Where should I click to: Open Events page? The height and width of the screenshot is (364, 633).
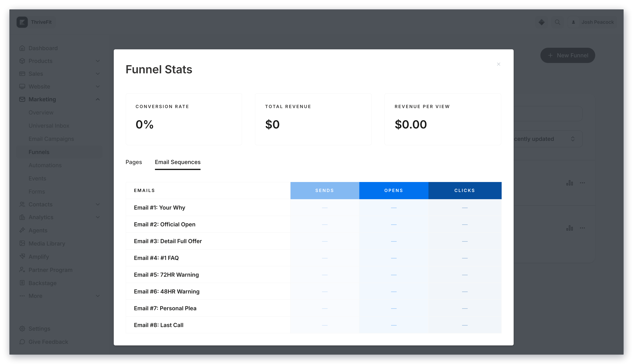pyautogui.click(x=37, y=178)
